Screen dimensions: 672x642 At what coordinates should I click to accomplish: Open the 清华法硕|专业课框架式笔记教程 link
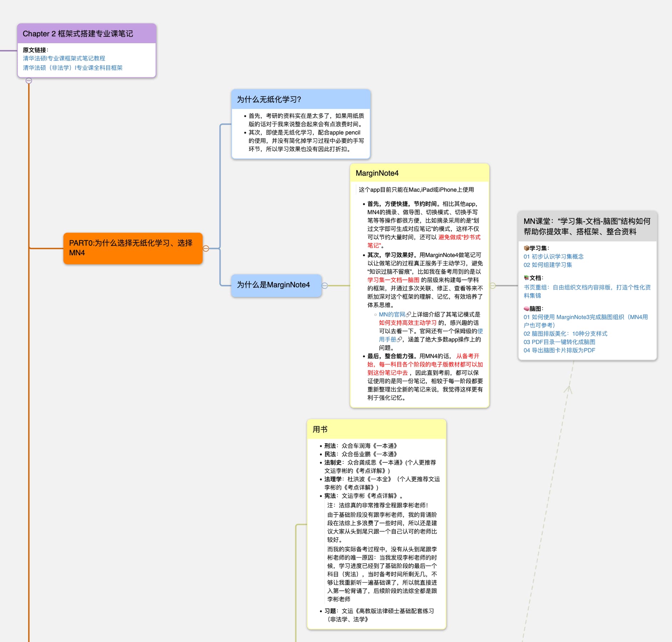coord(64,58)
